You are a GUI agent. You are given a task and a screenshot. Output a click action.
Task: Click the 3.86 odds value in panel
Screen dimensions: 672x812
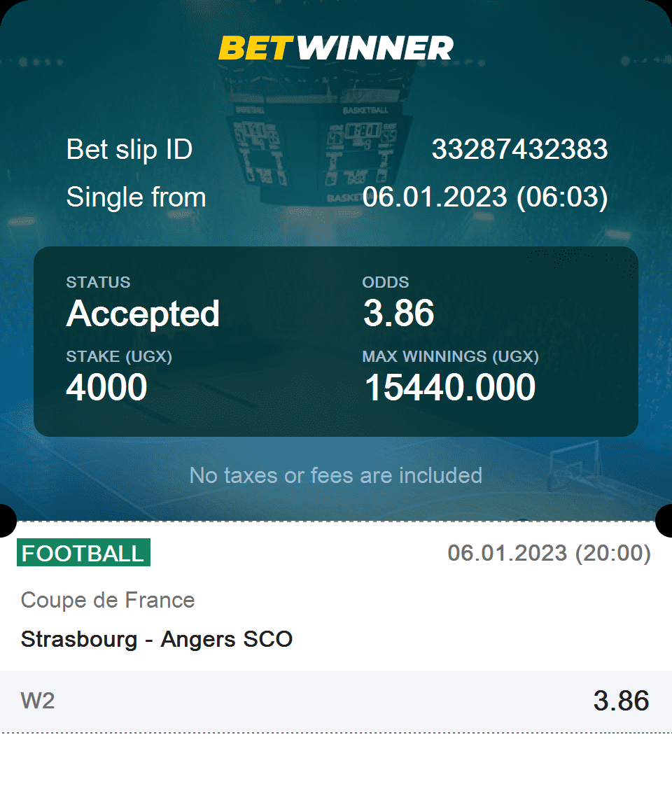click(398, 313)
